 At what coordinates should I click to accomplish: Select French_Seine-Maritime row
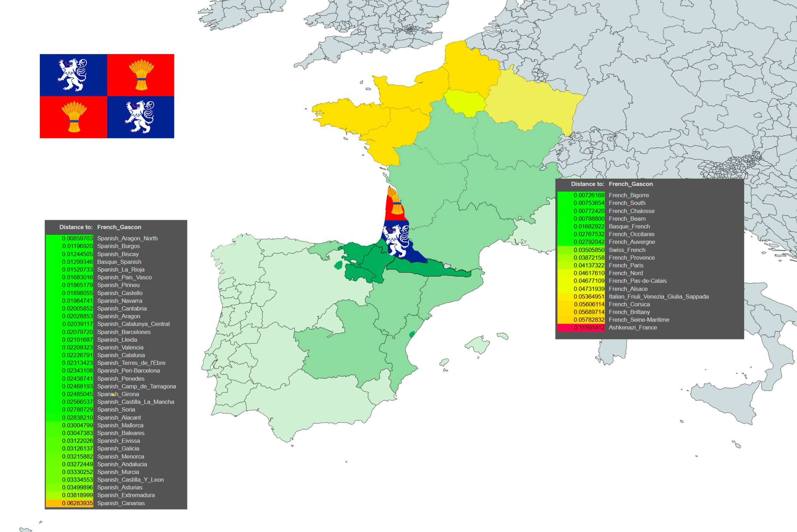click(650, 320)
